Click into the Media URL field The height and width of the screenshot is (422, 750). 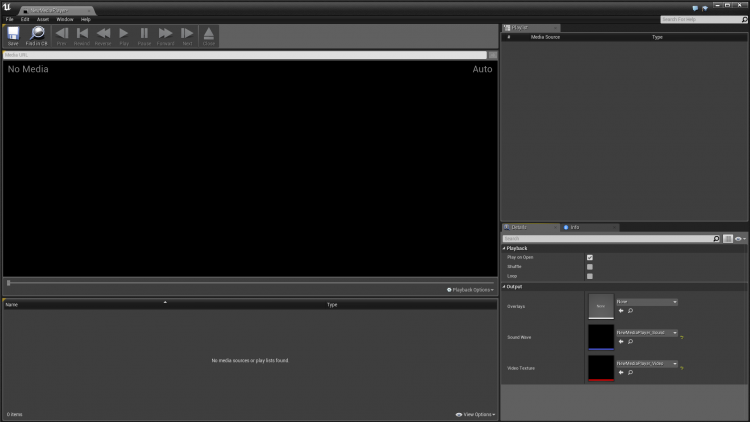point(244,55)
